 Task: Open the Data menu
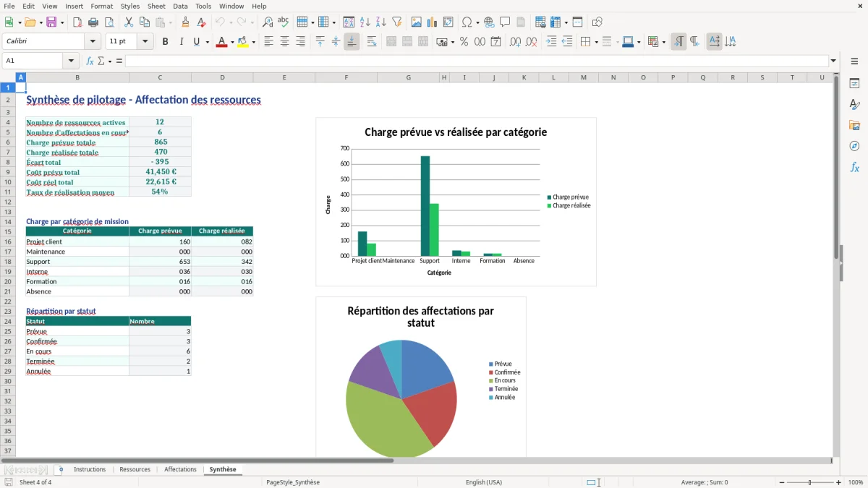point(180,6)
